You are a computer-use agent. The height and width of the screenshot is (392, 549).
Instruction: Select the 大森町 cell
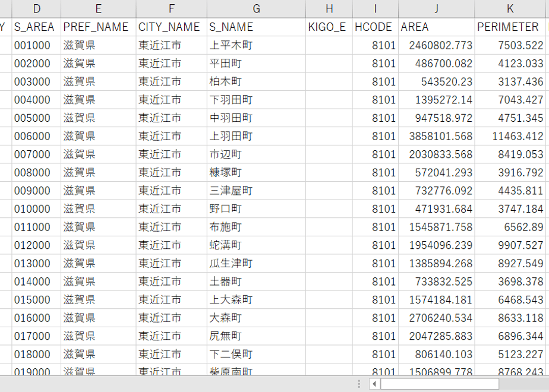point(256,318)
